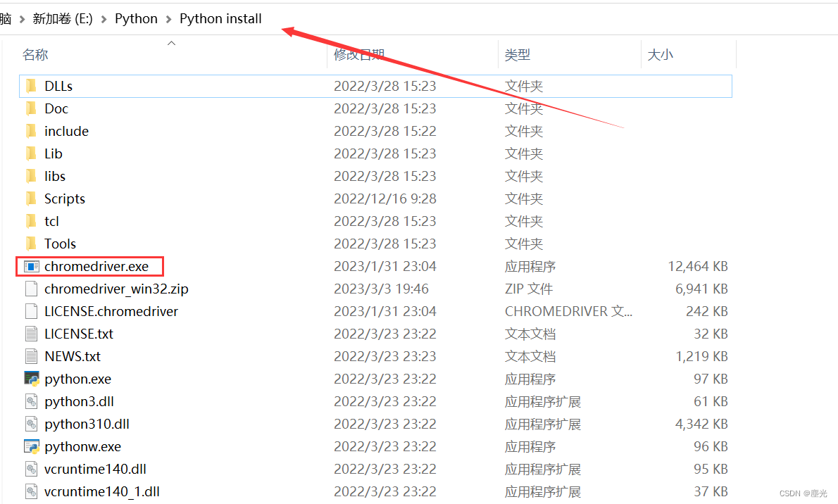Viewport: 838px width, 504px height.
Task: Click the 2022/12/16 9:28 date of Scripts
Action: 384,199
